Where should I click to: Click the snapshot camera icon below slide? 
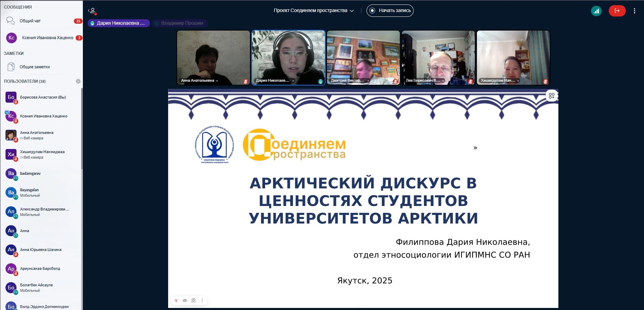pos(194,301)
